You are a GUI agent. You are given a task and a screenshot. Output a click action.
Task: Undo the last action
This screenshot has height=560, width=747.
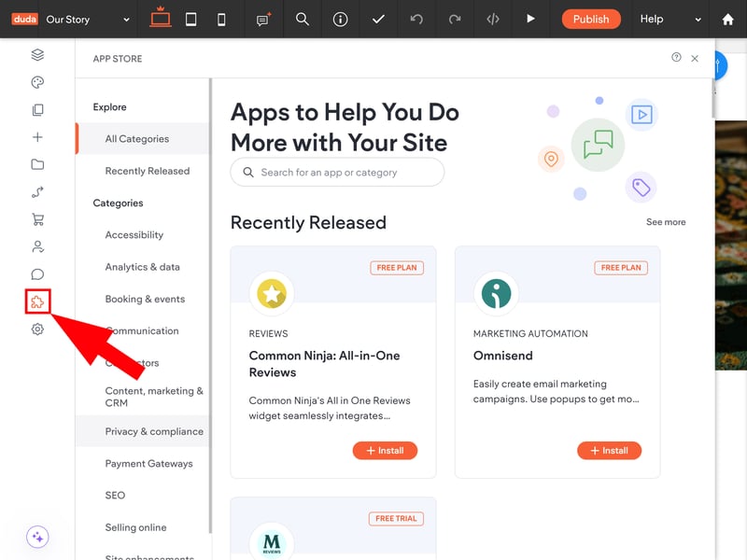tap(416, 19)
